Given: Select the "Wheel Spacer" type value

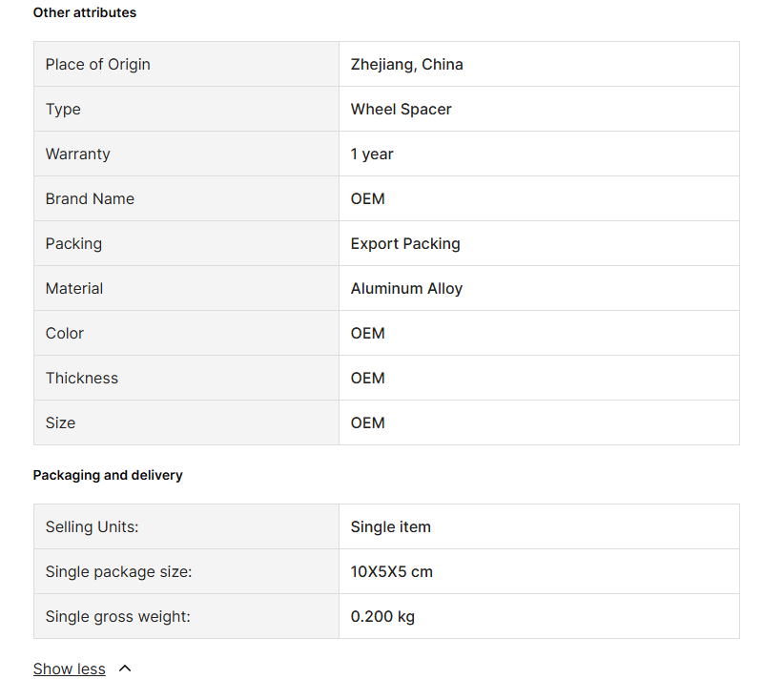Looking at the screenshot, I should [402, 110].
